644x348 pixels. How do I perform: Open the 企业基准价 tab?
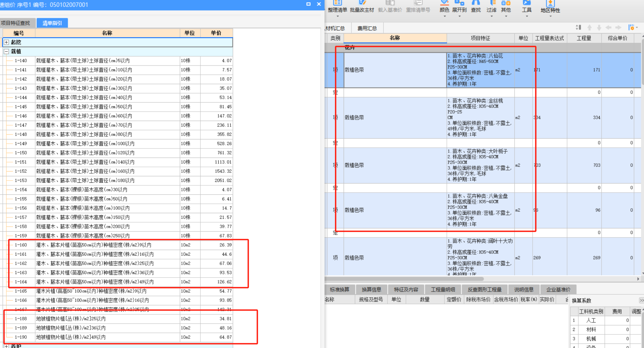(558, 290)
